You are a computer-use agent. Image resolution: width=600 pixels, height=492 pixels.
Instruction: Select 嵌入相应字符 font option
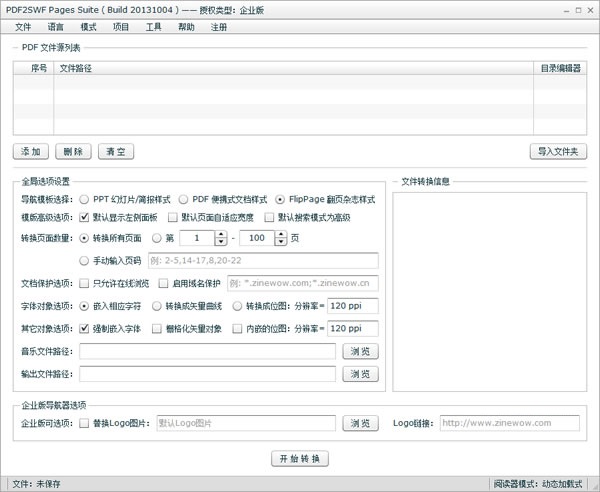tap(84, 306)
